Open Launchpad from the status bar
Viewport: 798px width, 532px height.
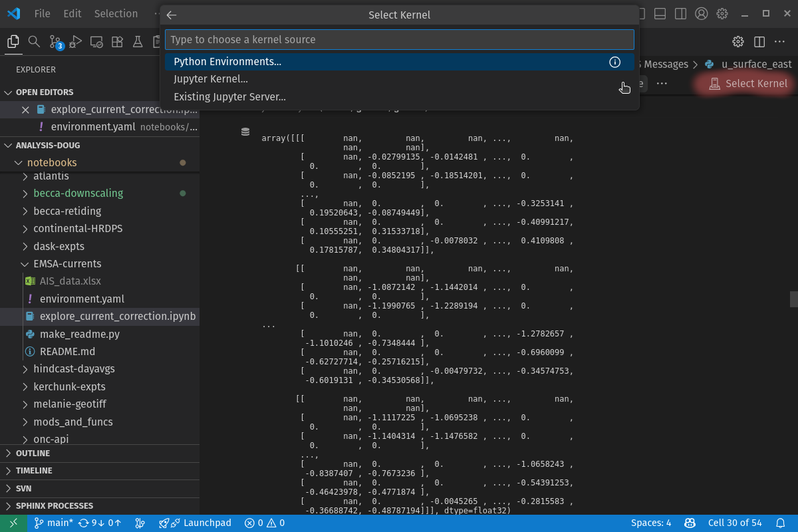click(x=195, y=523)
